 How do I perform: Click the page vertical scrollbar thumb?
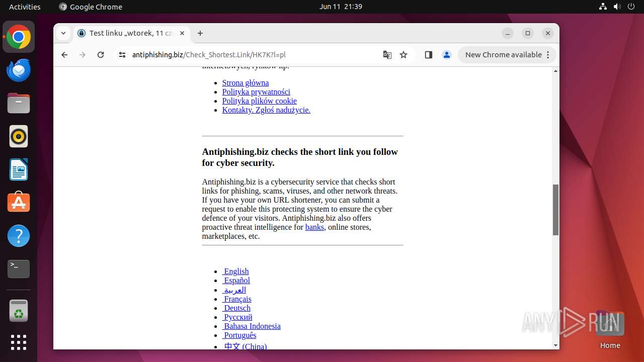tap(555, 210)
